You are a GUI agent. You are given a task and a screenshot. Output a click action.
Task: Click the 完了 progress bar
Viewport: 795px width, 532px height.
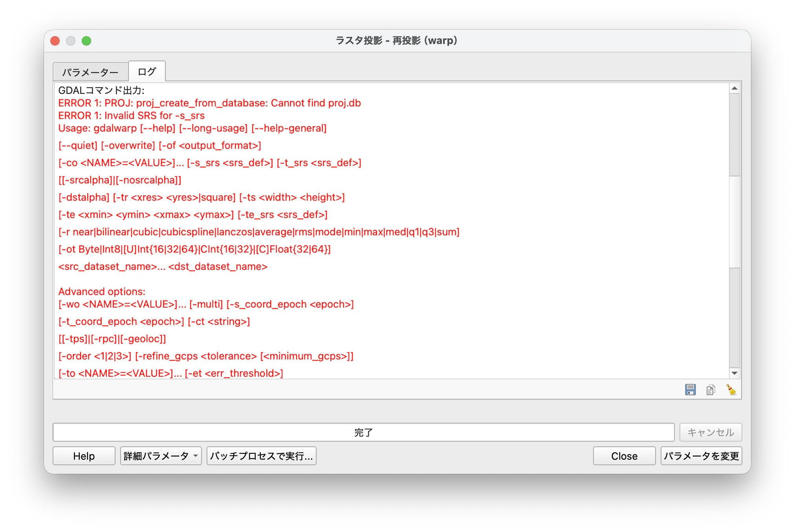click(x=363, y=432)
